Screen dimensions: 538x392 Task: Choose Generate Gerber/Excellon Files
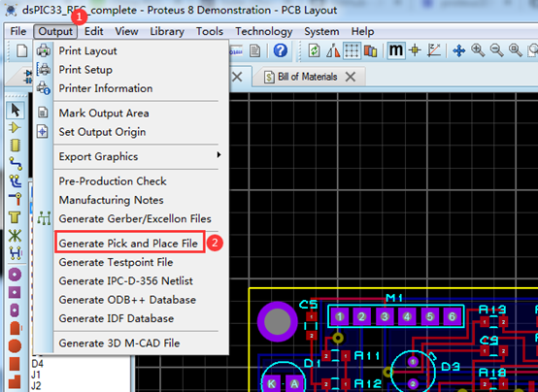[x=131, y=219]
